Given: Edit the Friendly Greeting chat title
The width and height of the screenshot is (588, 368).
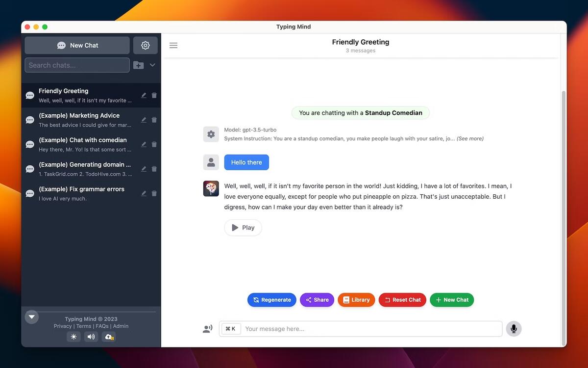Looking at the screenshot, I should point(144,95).
